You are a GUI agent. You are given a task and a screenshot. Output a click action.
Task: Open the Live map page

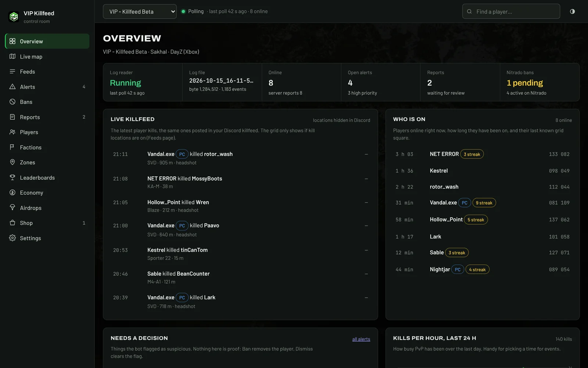47,56
